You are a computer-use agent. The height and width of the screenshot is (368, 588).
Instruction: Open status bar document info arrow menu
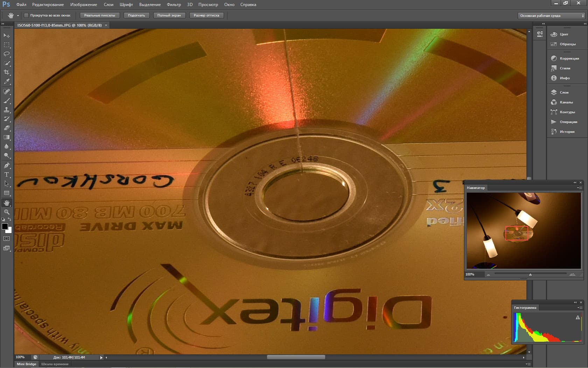101,357
